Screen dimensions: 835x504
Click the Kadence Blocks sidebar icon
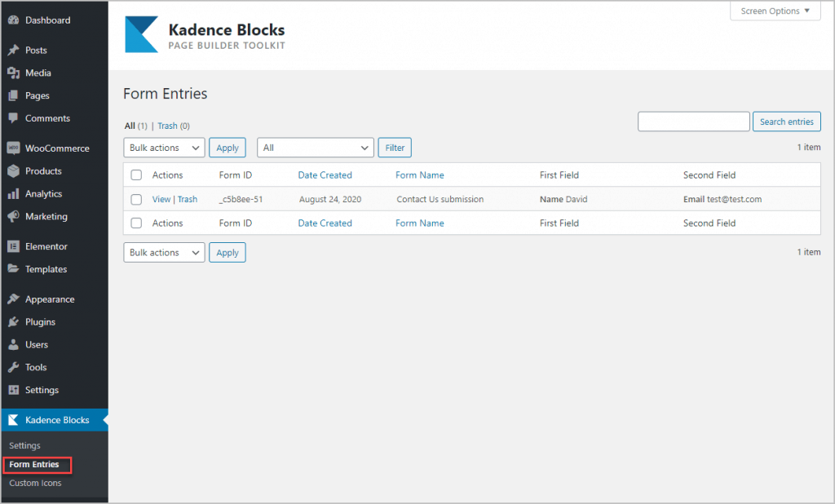click(x=14, y=419)
